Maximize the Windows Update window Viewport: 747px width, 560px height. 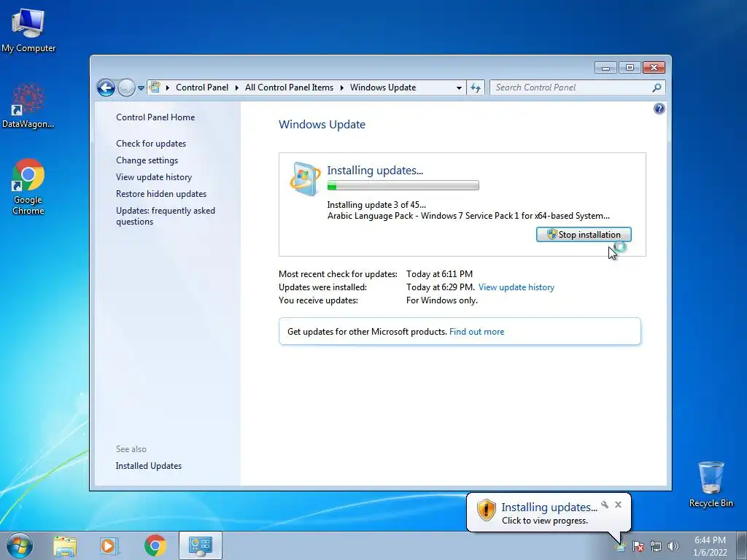tap(630, 68)
